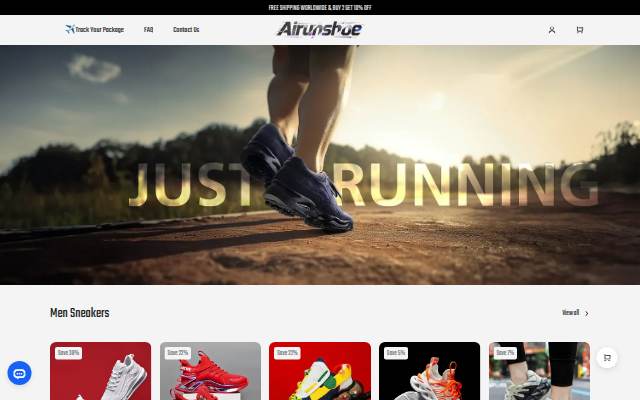This screenshot has width=640, height=400.
Task: Open the FAQ menu item
Action: point(149,30)
